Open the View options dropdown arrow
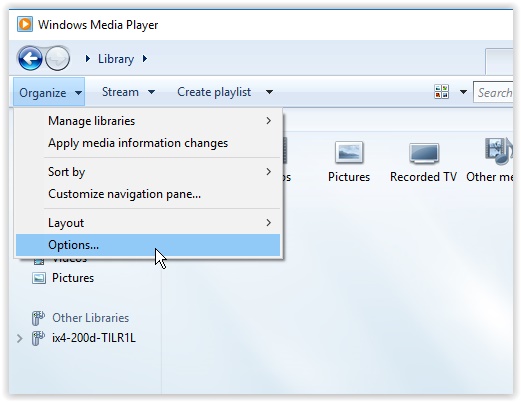 pos(463,92)
